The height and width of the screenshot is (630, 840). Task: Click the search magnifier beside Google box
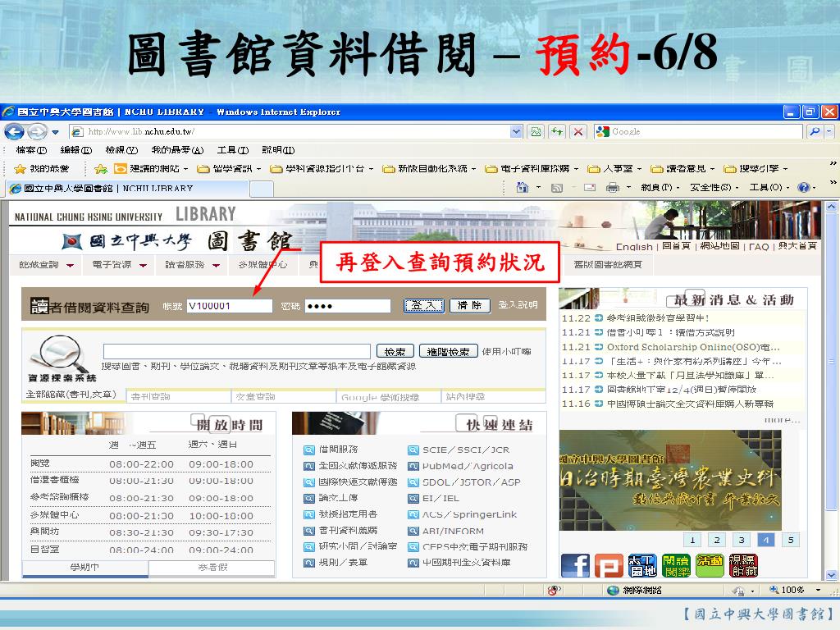(x=815, y=131)
